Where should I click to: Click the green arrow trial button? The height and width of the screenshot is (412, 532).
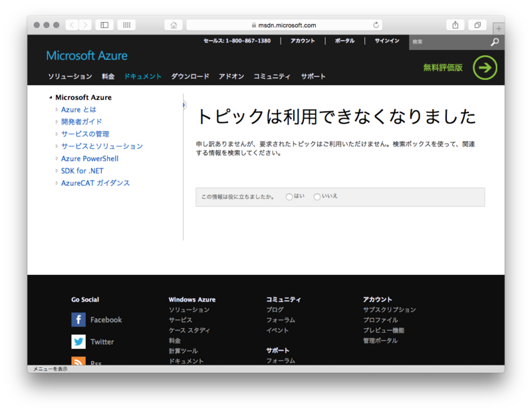pyautogui.click(x=485, y=68)
